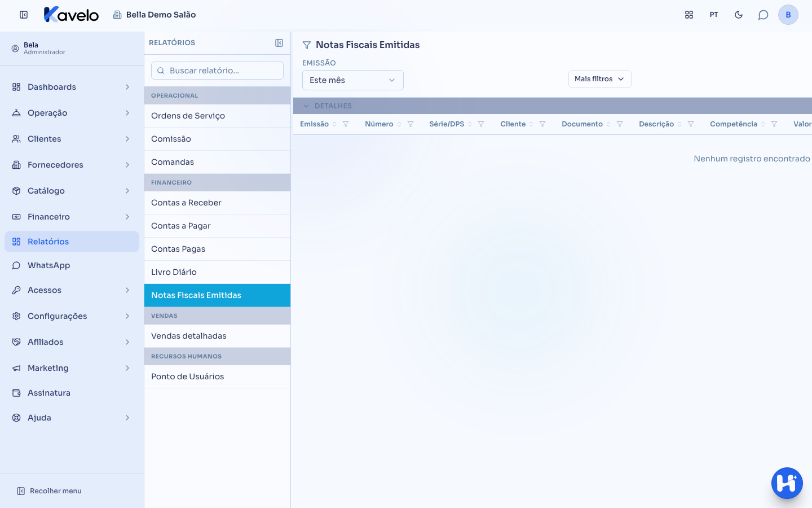This screenshot has width=812, height=508.
Task: Toggle dark mode with the moon icon
Action: (x=739, y=15)
